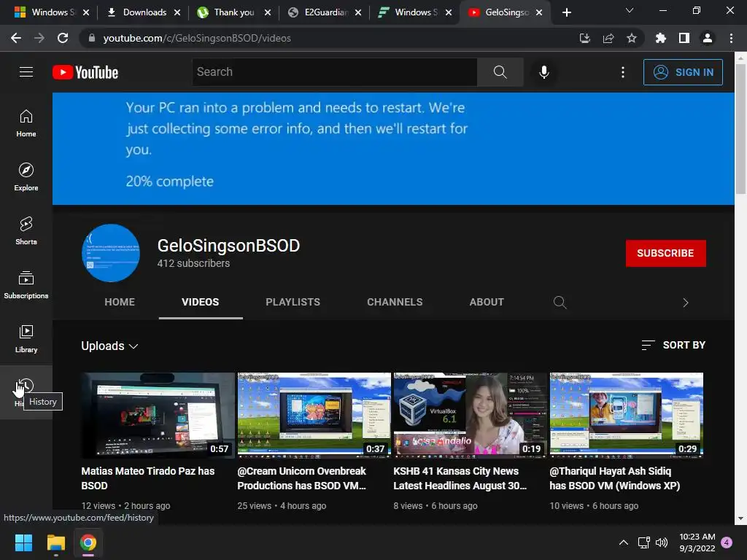Open clock and date panel
This screenshot has height=560, width=747.
pos(697,542)
